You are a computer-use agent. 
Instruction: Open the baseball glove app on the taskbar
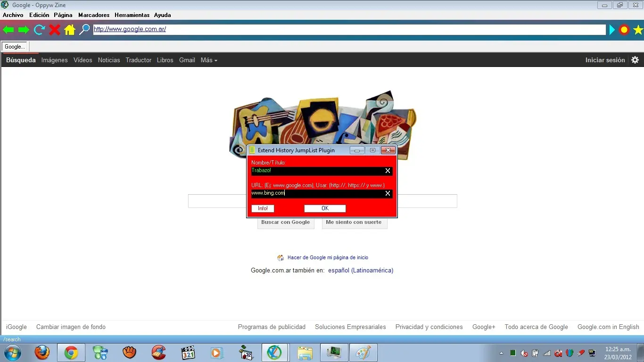[129, 353]
